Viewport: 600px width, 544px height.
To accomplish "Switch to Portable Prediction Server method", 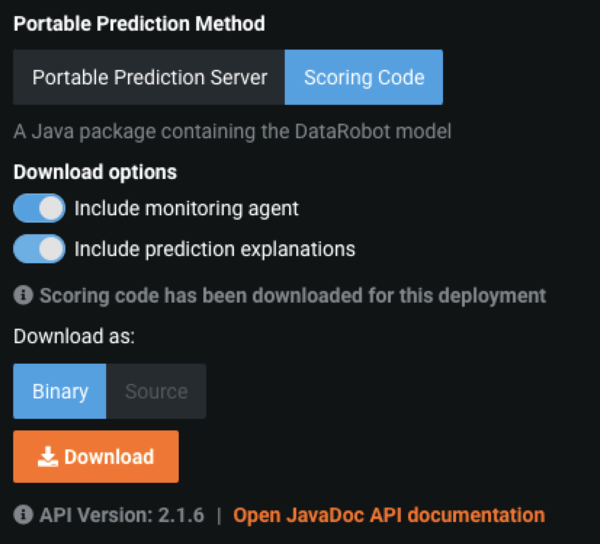I will 149,78.
